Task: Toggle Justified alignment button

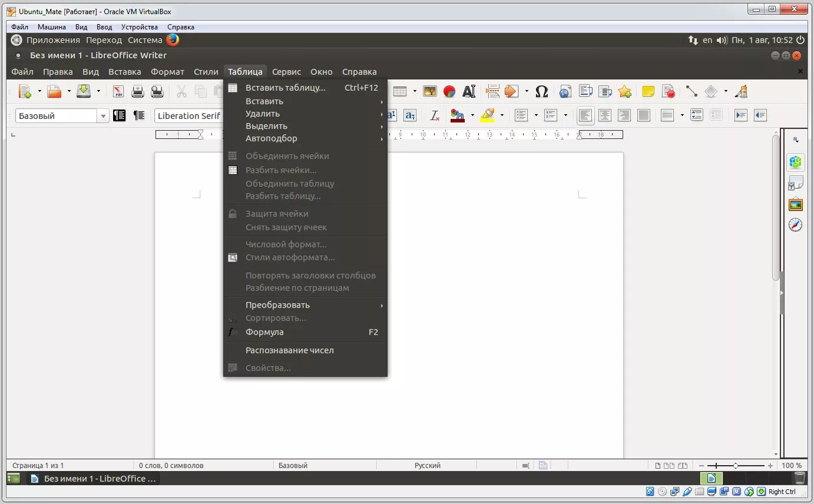Action: (644, 115)
